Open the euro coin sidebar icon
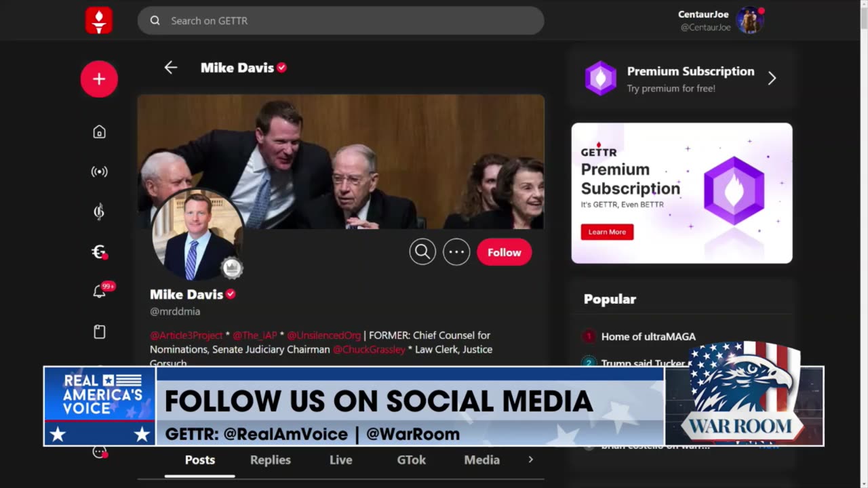868x488 pixels. click(x=99, y=252)
